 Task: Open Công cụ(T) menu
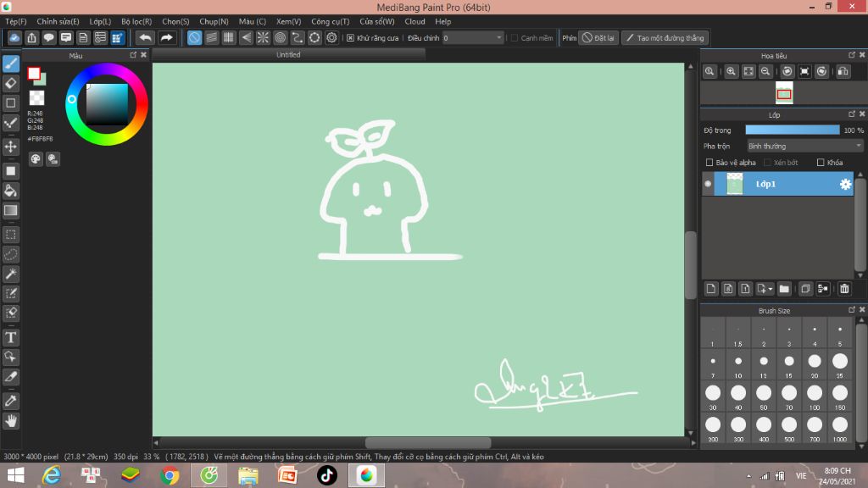[x=330, y=21]
